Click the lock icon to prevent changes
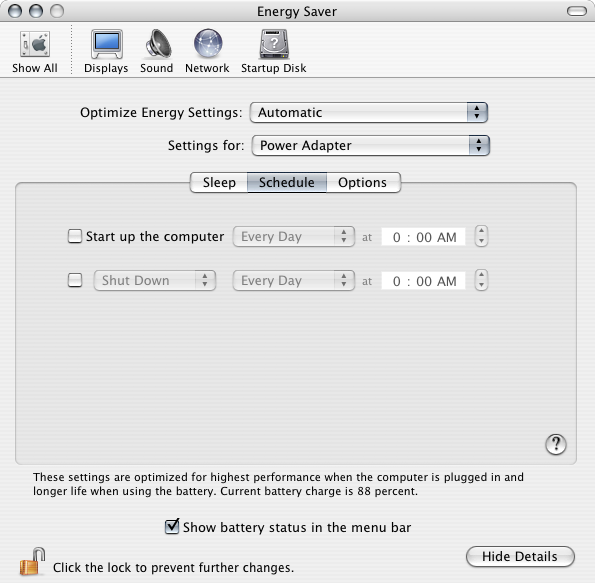 point(32,561)
